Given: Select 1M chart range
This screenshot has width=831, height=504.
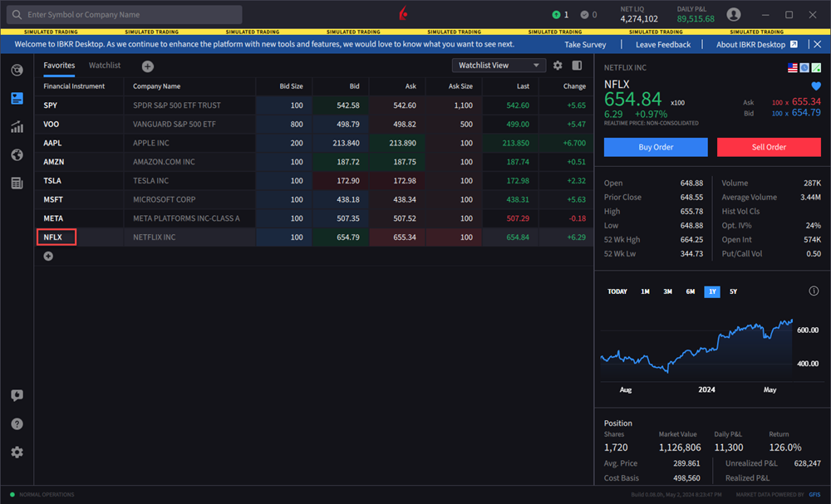Looking at the screenshot, I should point(645,291).
